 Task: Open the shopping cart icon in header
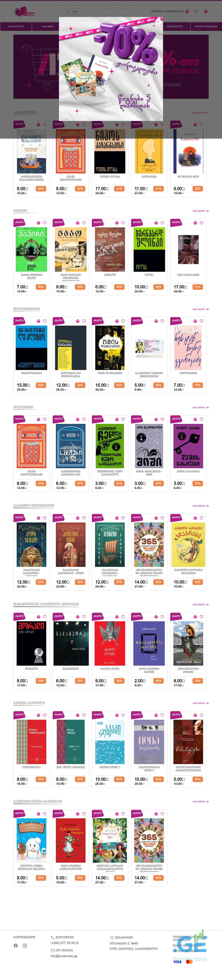[x=206, y=11]
